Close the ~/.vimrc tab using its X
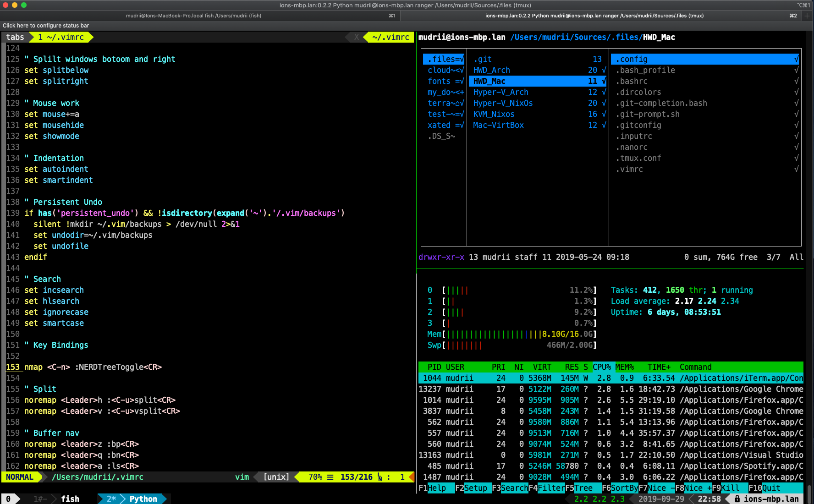This screenshot has width=814, height=504. (357, 37)
